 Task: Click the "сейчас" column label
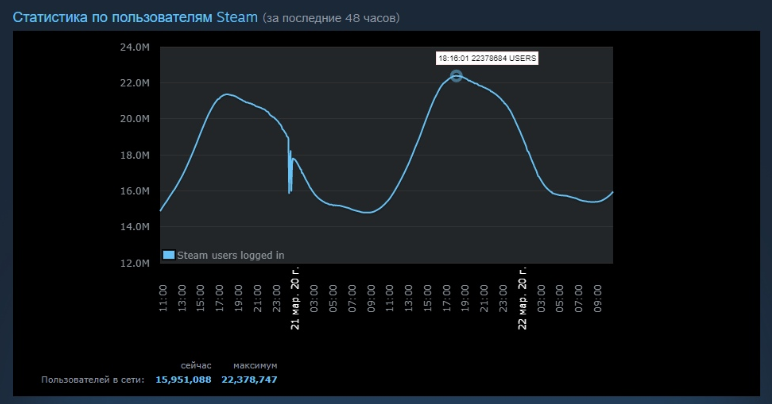(x=196, y=366)
